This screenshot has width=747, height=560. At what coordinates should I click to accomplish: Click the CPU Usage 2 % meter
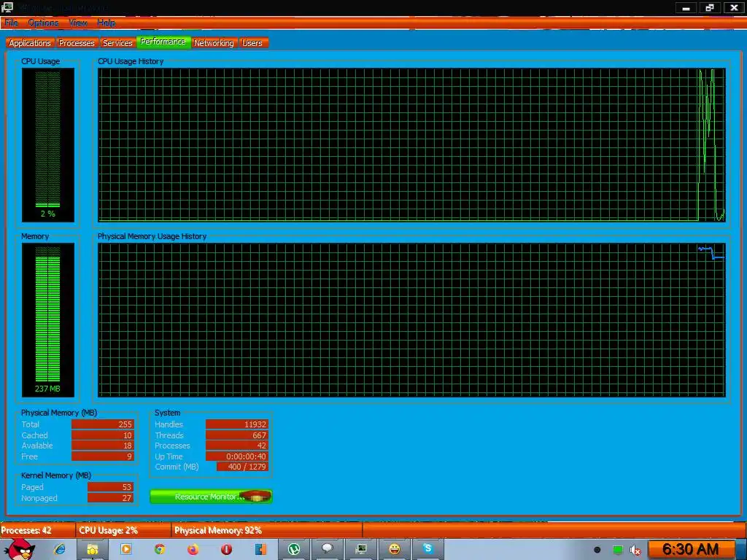point(47,145)
